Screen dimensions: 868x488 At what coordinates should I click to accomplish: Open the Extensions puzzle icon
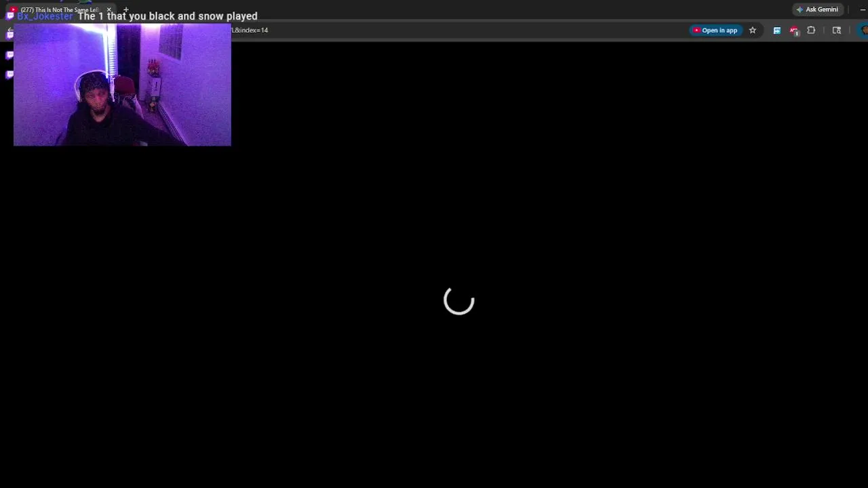click(811, 30)
